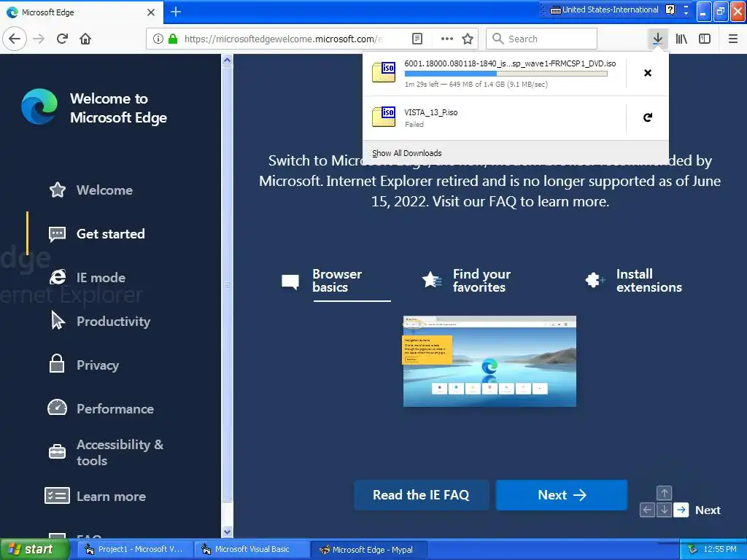Click the ISO file icon of the VISTA_13_P download

click(x=384, y=117)
